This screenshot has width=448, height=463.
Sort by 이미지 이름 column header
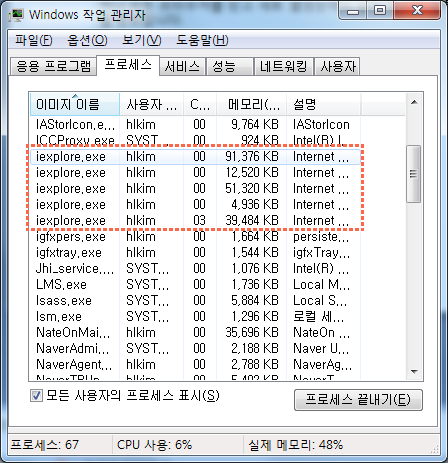(75, 104)
